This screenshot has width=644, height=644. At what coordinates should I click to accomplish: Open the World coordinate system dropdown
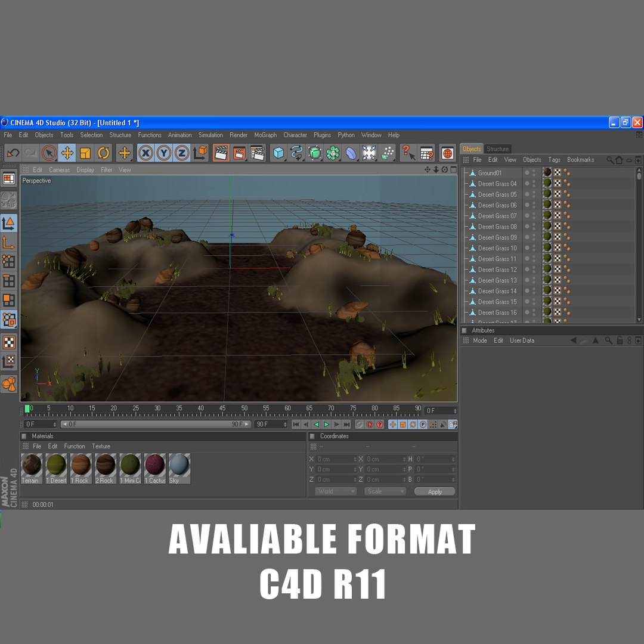[336, 491]
